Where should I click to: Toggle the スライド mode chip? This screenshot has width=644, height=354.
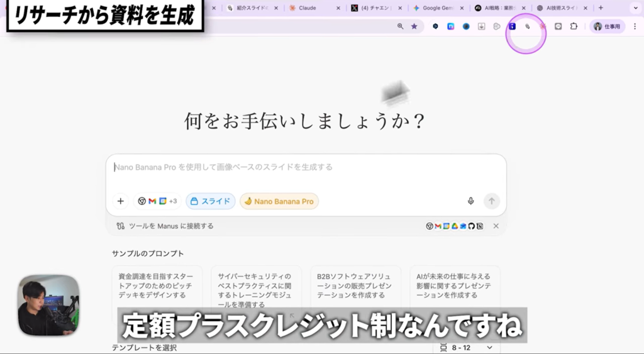211,201
